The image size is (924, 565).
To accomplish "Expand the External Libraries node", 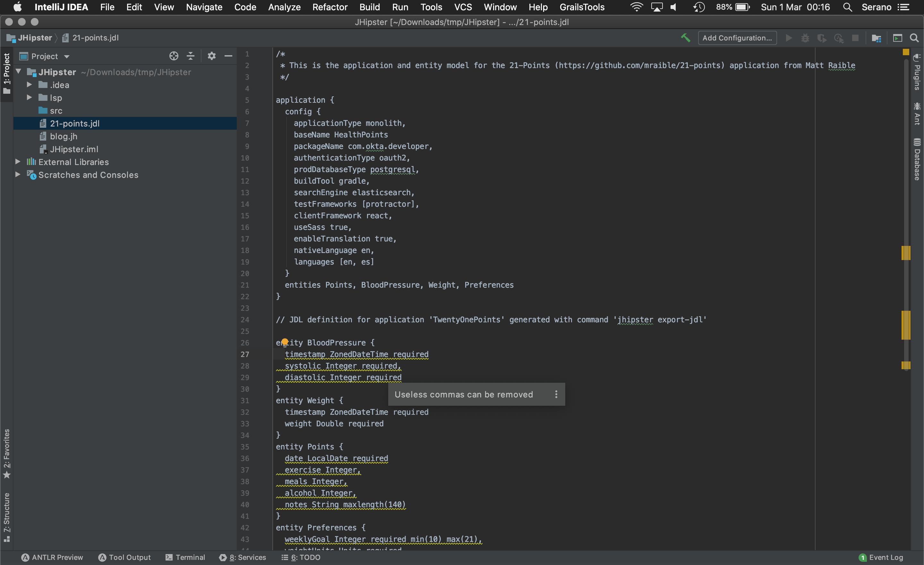I will point(18,162).
